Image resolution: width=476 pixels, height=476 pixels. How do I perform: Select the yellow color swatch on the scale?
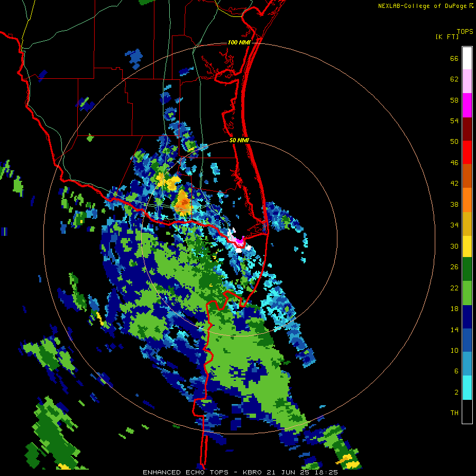tap(467, 246)
